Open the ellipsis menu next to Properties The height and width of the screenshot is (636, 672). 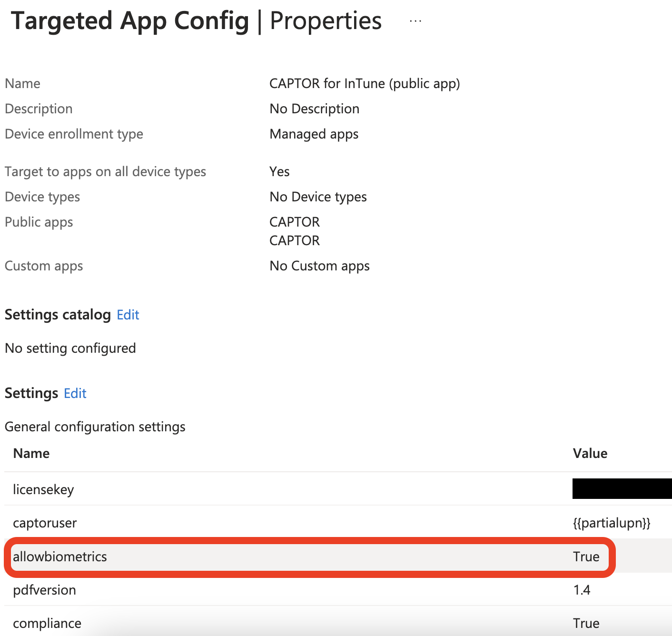(x=415, y=20)
